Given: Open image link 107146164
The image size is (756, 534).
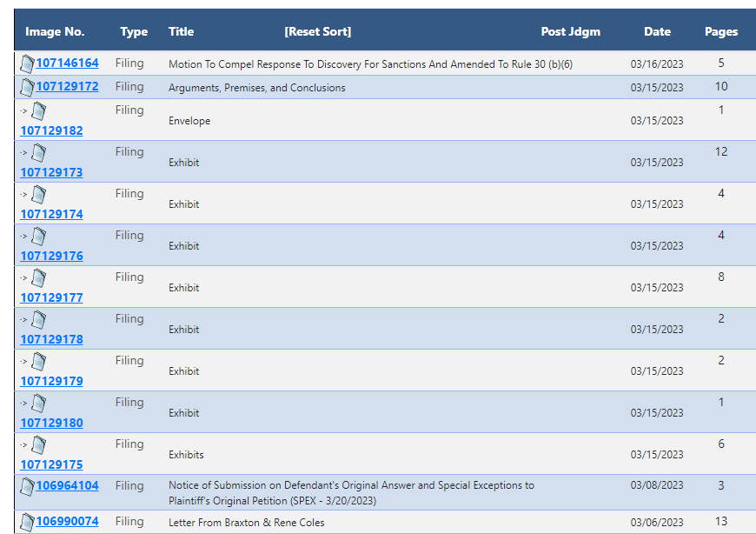Looking at the screenshot, I should pos(68,63).
